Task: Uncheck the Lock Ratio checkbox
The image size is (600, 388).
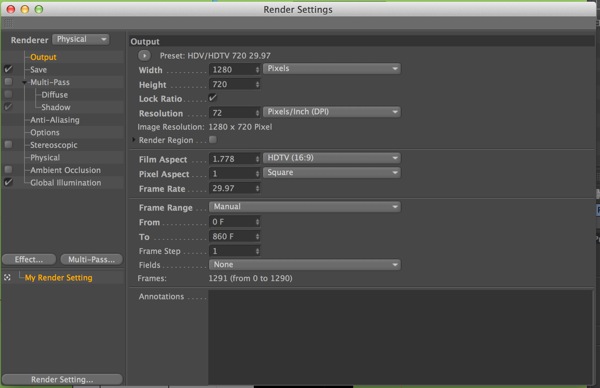Action: 212,98
